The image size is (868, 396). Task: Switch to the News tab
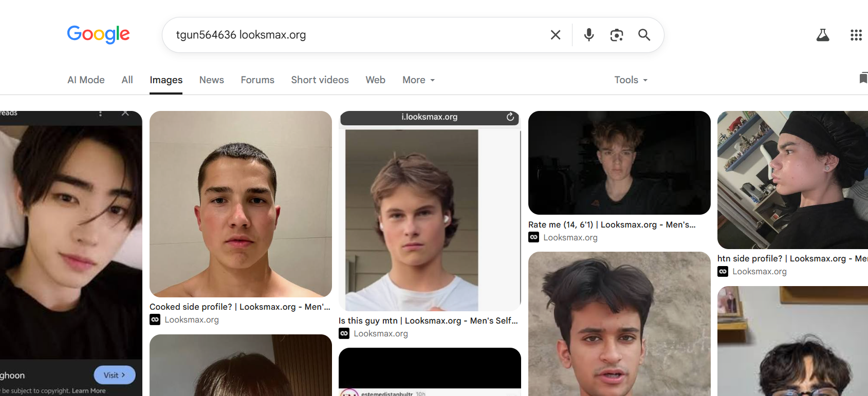click(x=212, y=80)
